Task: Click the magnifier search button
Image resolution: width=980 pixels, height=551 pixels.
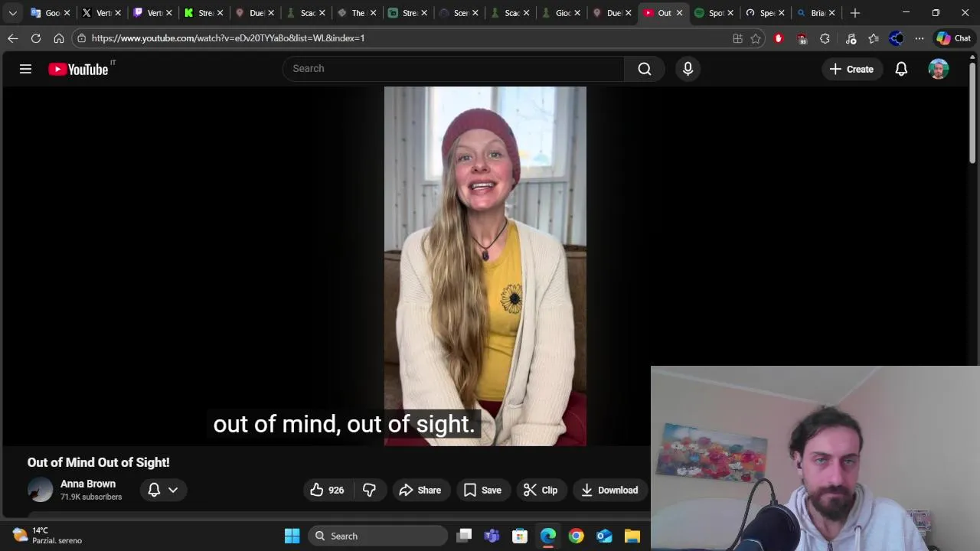Action: 645,69
